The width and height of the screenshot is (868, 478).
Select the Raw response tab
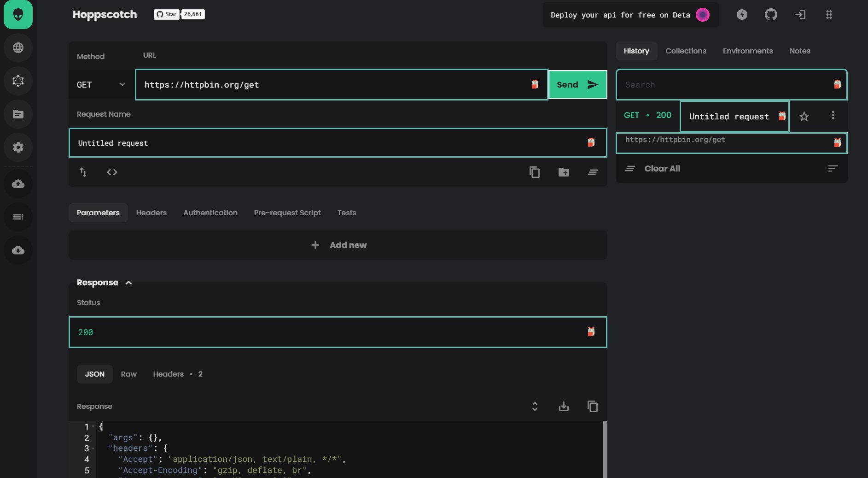click(128, 374)
